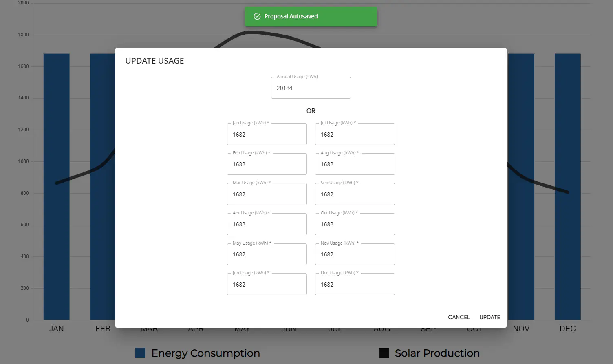Edit the Mar Usage field

coord(267,194)
